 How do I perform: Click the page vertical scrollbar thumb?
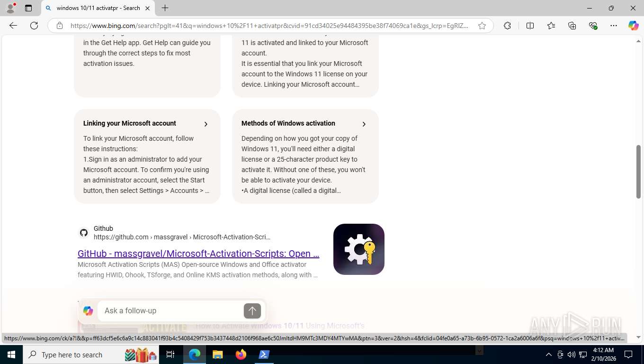tap(638, 172)
